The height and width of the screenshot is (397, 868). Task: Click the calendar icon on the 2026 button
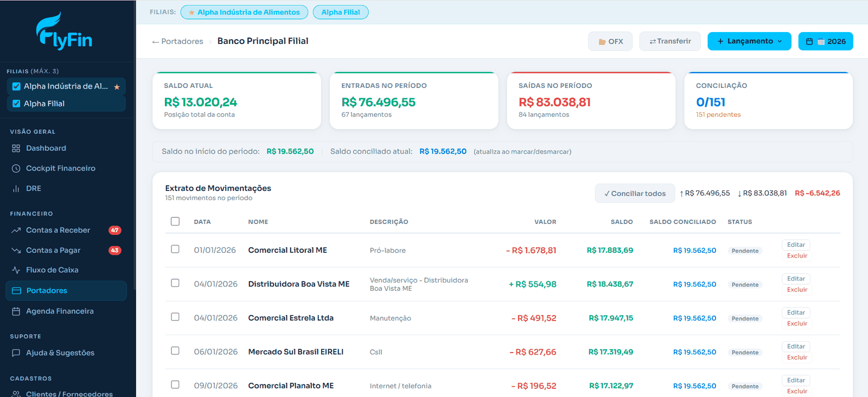[x=809, y=41]
